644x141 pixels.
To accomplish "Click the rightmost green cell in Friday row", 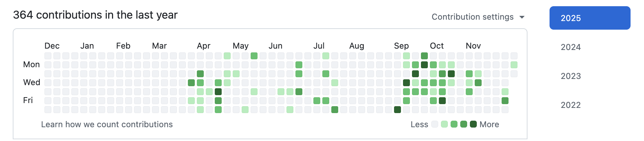I will [x=505, y=101].
